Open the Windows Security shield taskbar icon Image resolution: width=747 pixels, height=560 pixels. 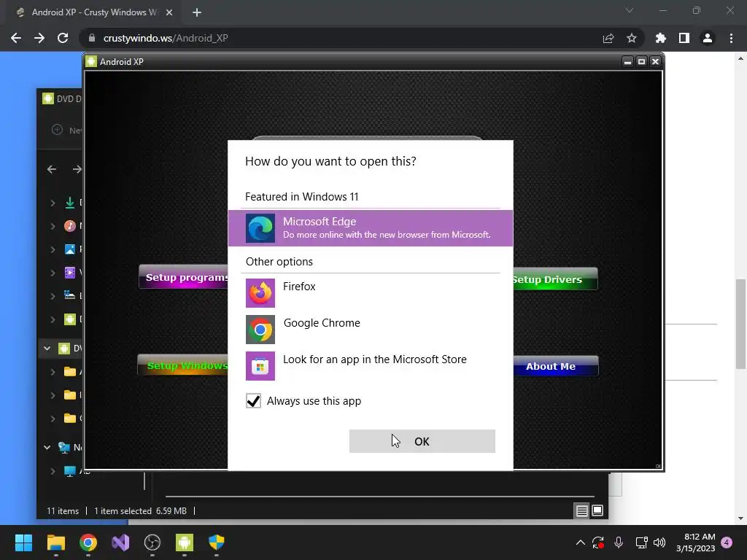(217, 542)
